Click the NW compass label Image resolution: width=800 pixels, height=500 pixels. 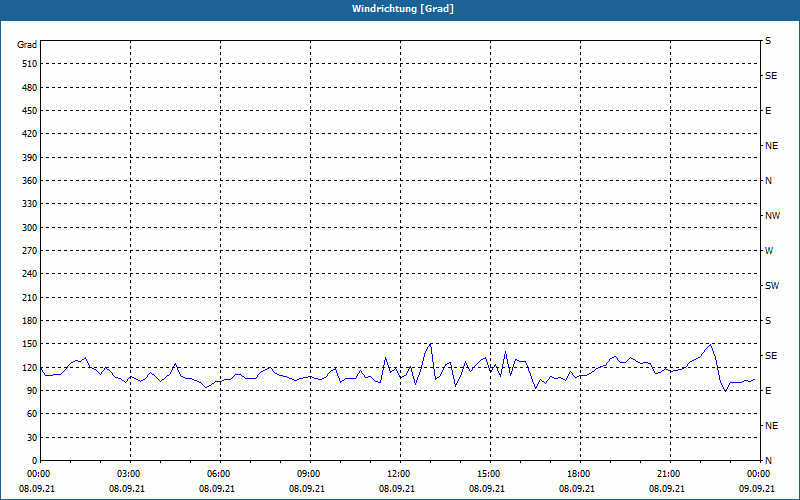pyautogui.click(x=772, y=216)
